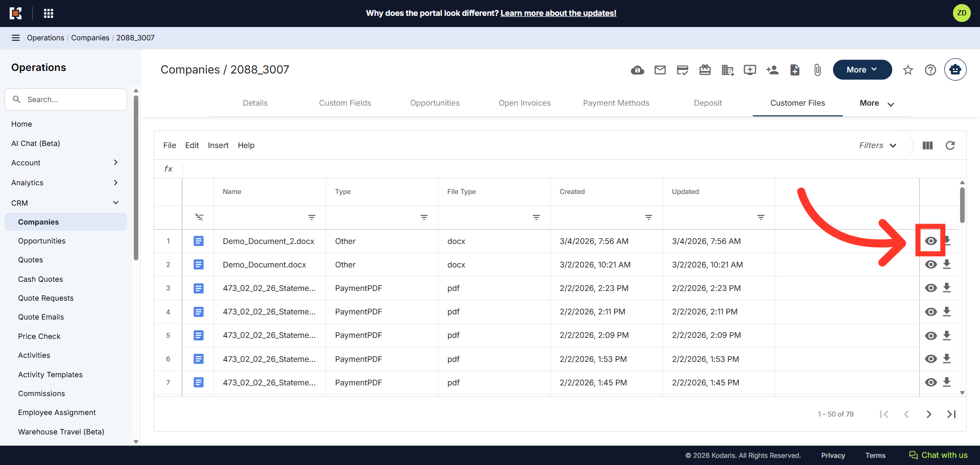Click the add person icon
The image size is (980, 465).
[772, 70]
